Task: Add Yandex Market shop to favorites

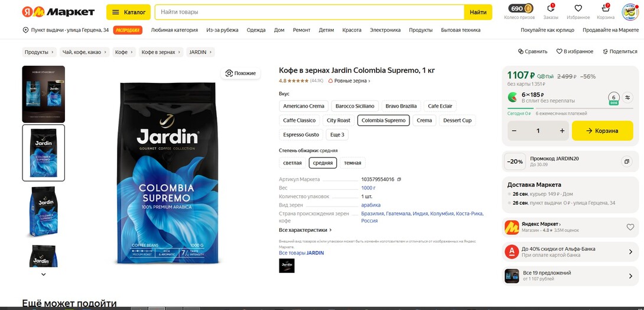Action: coord(630,227)
